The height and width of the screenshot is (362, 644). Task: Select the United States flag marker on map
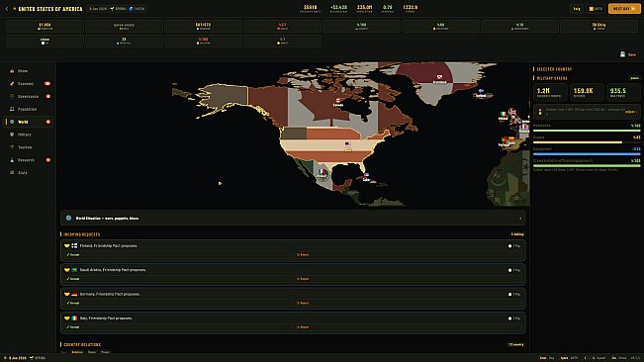(348, 144)
